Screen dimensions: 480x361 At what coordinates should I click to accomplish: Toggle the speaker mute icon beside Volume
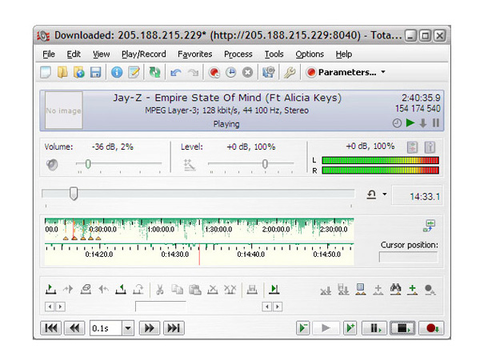pos(52,164)
